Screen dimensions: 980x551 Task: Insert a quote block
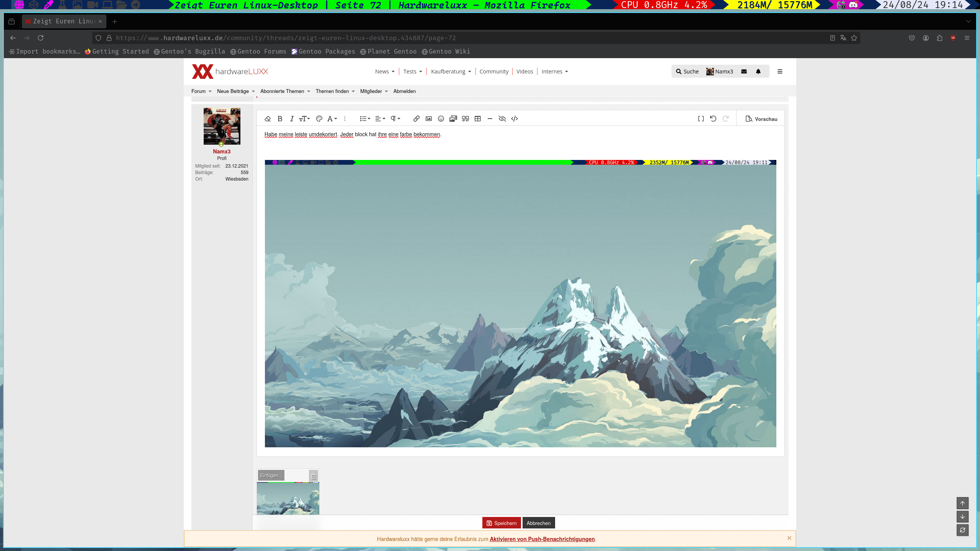point(465,119)
